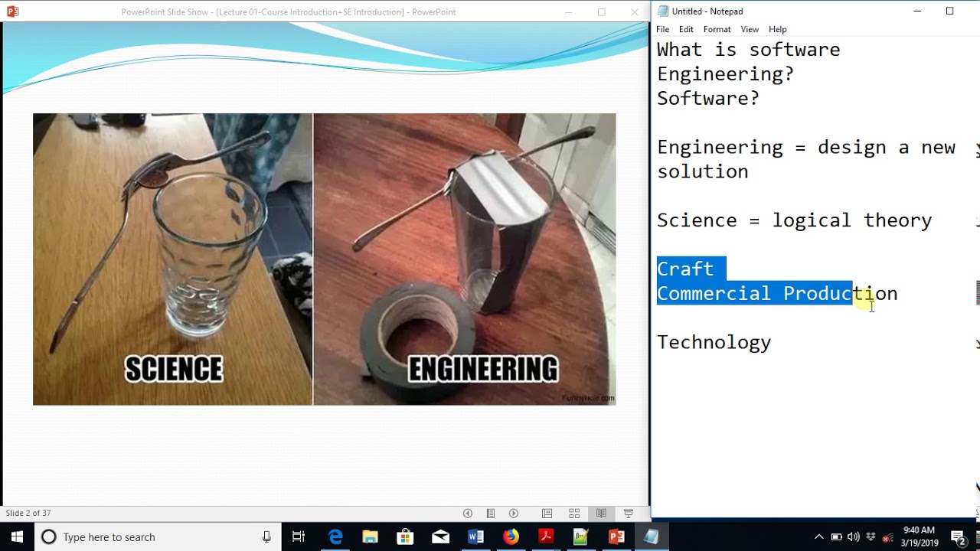
Task: Click the Dropbox tray icon
Action: [871, 537]
